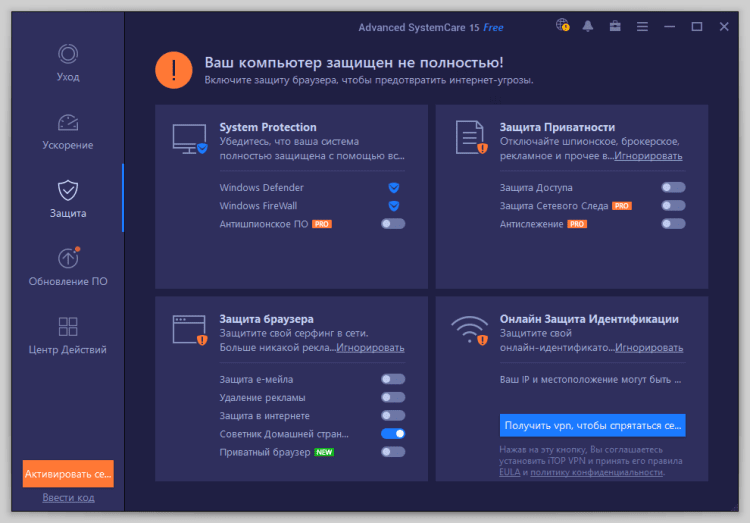Enable Удаление рекламы switch
750x523 pixels.
tap(393, 398)
